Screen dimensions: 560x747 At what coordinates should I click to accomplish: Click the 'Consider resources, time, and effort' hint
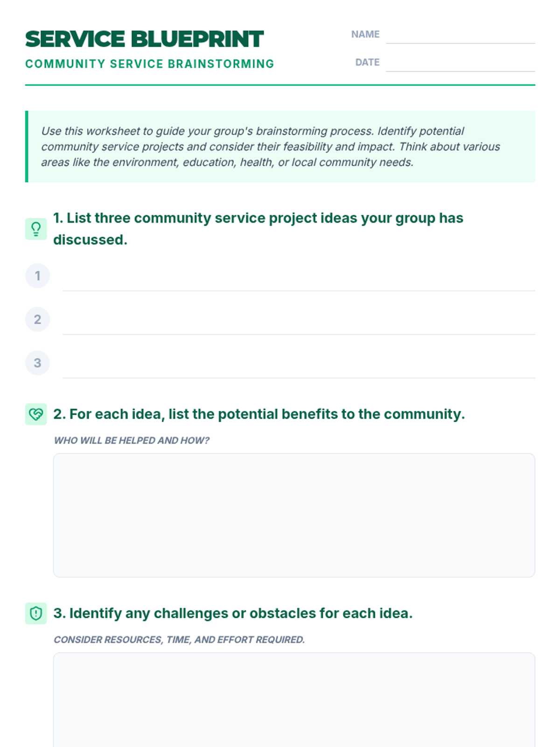click(179, 640)
